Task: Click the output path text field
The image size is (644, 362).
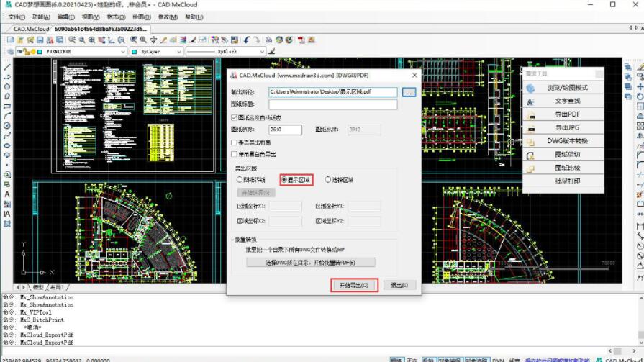Action: 332,92
